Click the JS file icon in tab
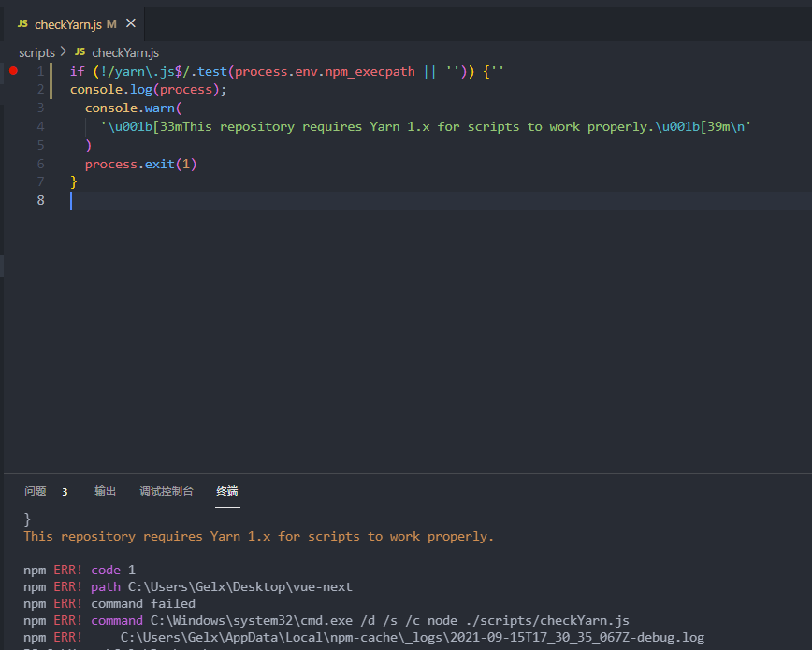This screenshot has width=812, height=650. (x=22, y=23)
